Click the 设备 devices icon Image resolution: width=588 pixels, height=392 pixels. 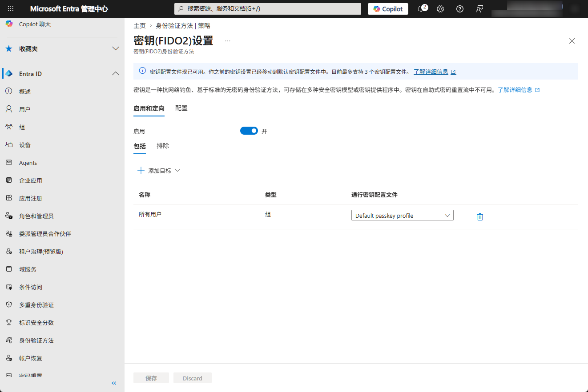(9, 145)
